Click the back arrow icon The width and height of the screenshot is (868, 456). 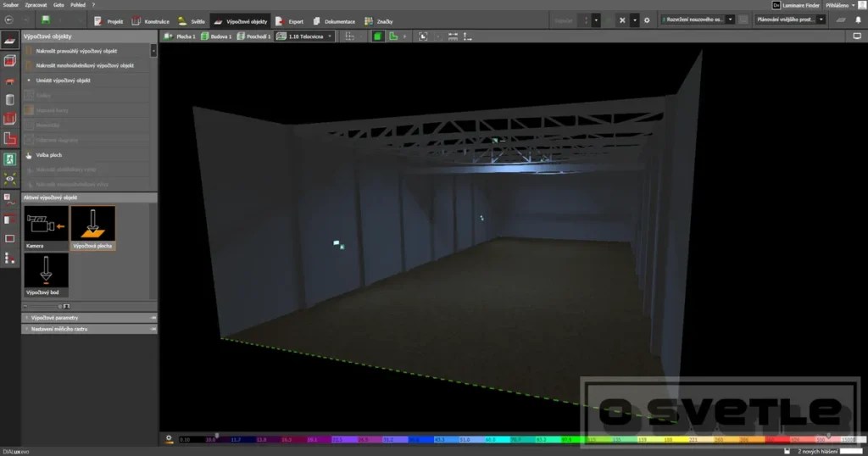[8, 20]
